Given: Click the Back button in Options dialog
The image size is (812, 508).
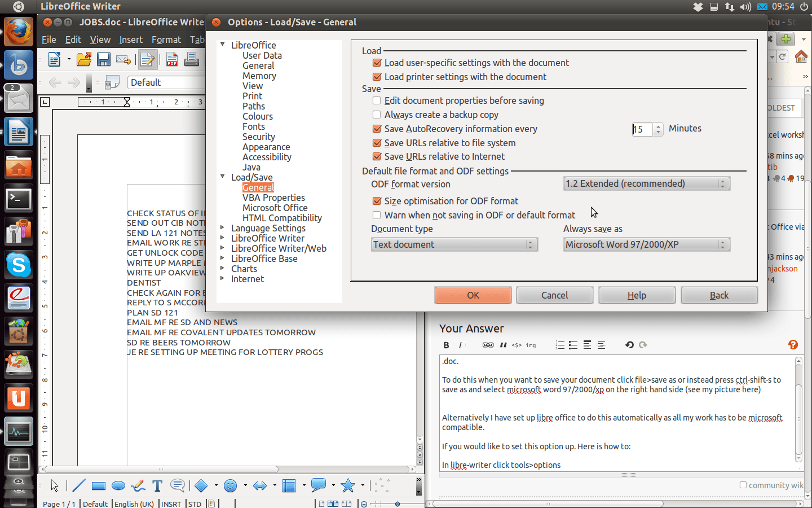Looking at the screenshot, I should click(x=720, y=295).
